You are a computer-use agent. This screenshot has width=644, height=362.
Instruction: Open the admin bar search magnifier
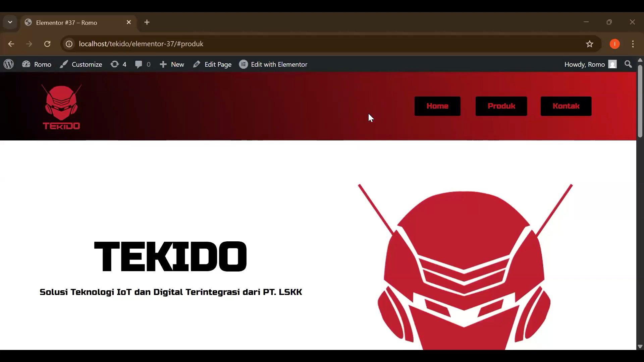(x=628, y=64)
